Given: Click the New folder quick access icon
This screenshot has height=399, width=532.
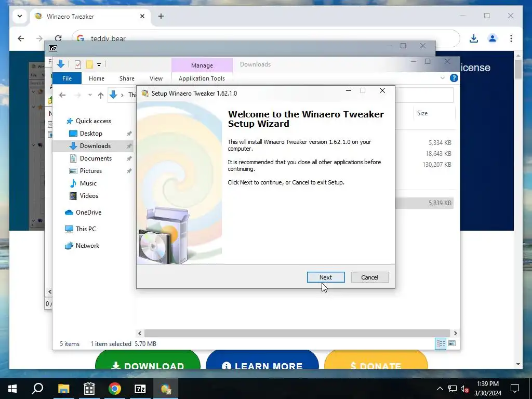Looking at the screenshot, I should pyautogui.click(x=89, y=64).
